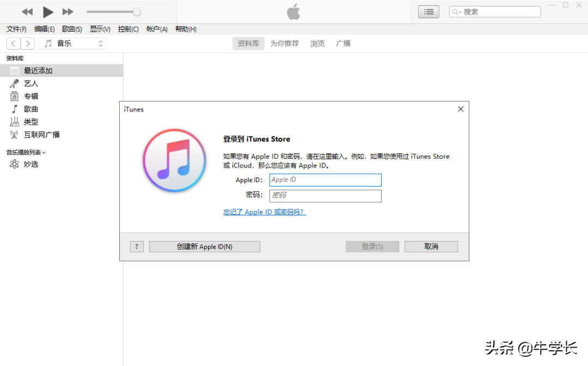Switch to the 为你推荐 tab
Image resolution: width=588 pixels, height=366 pixels.
pyautogui.click(x=284, y=44)
